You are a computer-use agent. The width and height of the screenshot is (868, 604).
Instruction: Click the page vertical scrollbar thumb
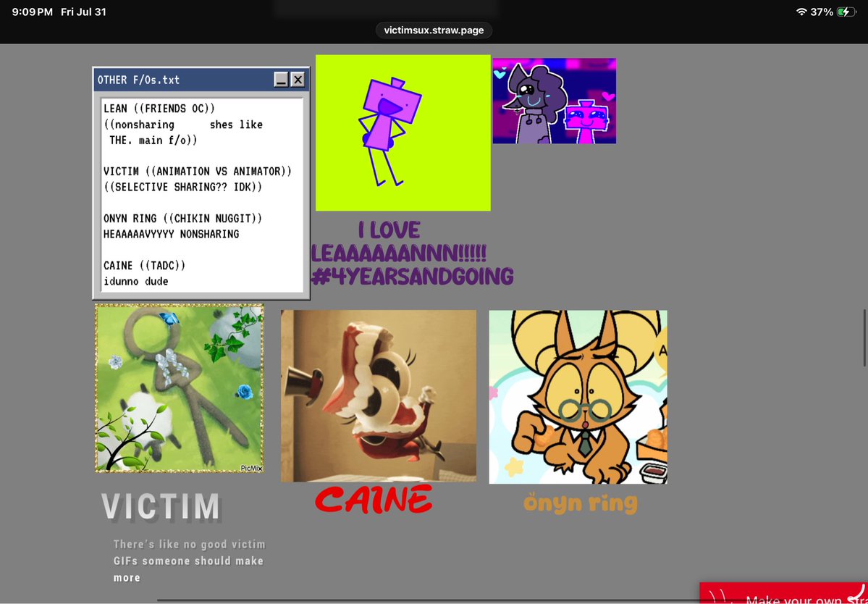(864, 337)
